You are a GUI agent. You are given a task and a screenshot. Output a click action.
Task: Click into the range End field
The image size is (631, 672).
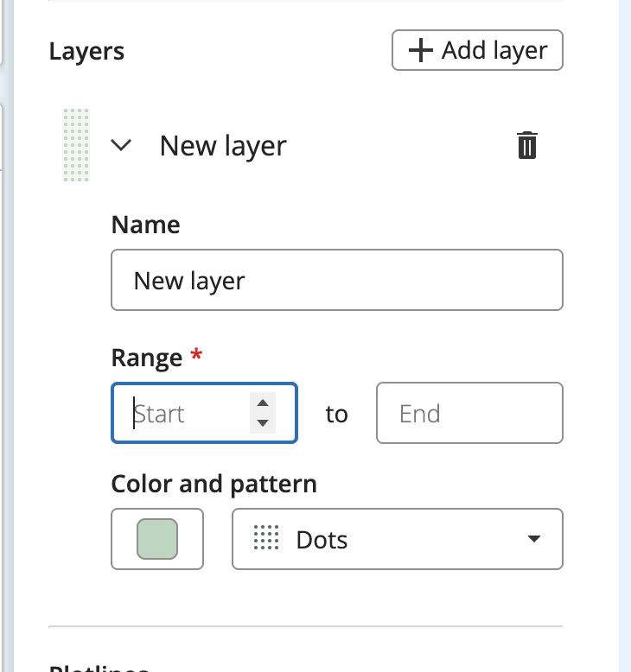(469, 413)
